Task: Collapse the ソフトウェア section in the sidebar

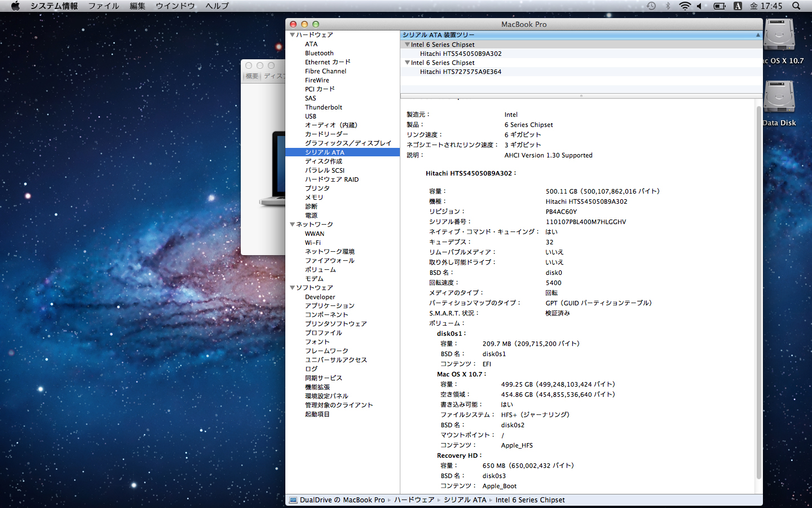Action: (292, 288)
